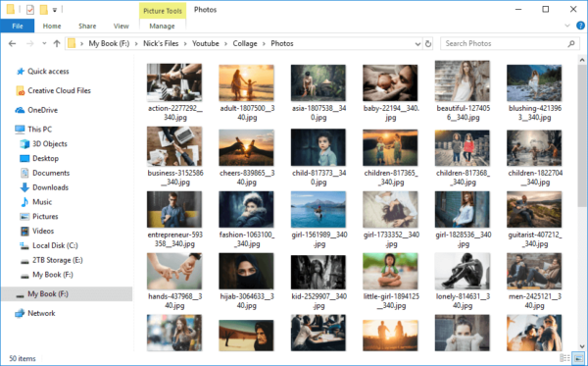Click Collage in the address path
This screenshot has width=588, height=366.
[245, 43]
